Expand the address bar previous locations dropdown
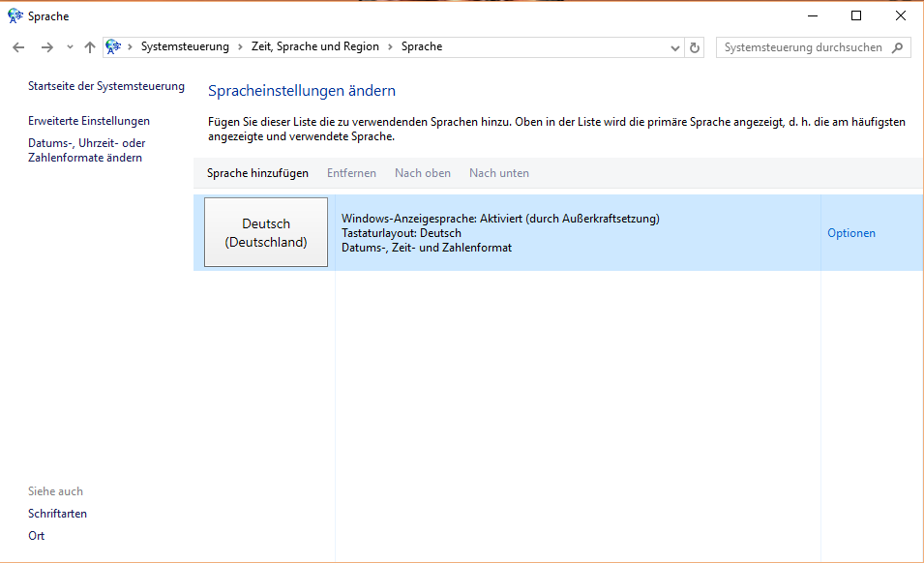Image resolution: width=924 pixels, height=563 pixels. click(675, 47)
